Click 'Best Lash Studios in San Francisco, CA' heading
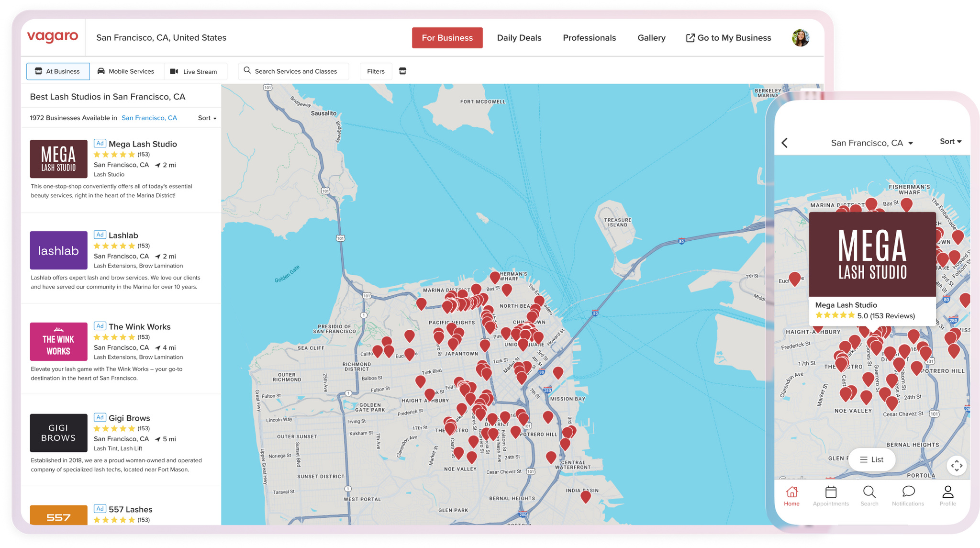The height and width of the screenshot is (548, 980). pyautogui.click(x=108, y=97)
